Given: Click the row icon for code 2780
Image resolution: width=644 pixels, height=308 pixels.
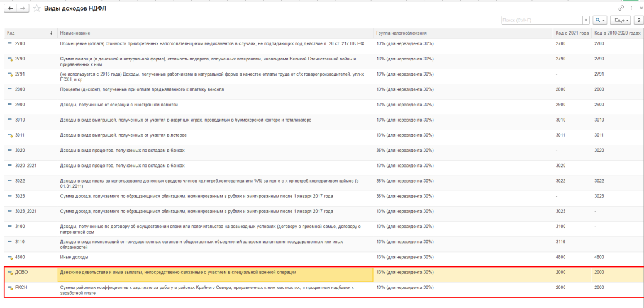Looking at the screenshot, I should (9, 43).
